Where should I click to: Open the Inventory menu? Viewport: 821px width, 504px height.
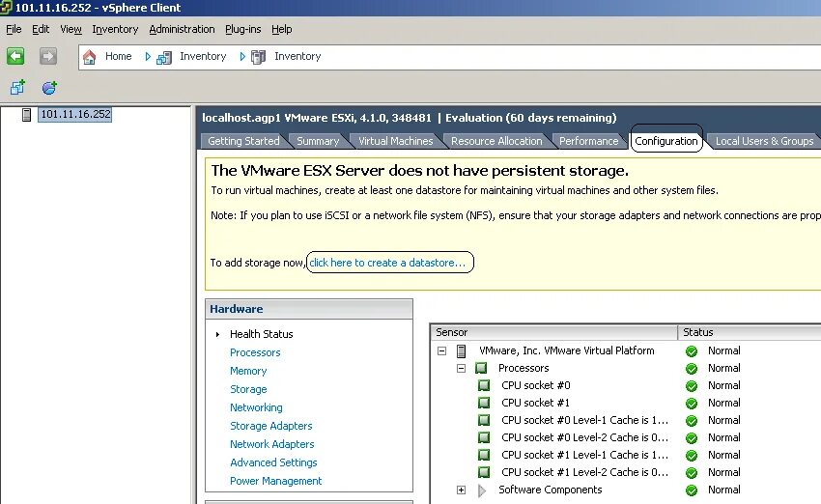pyautogui.click(x=115, y=29)
